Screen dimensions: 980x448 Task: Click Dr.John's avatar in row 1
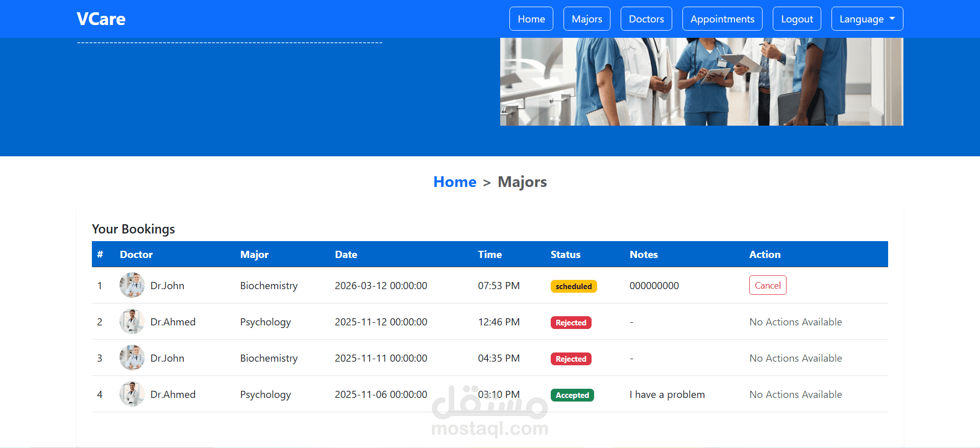pos(132,285)
